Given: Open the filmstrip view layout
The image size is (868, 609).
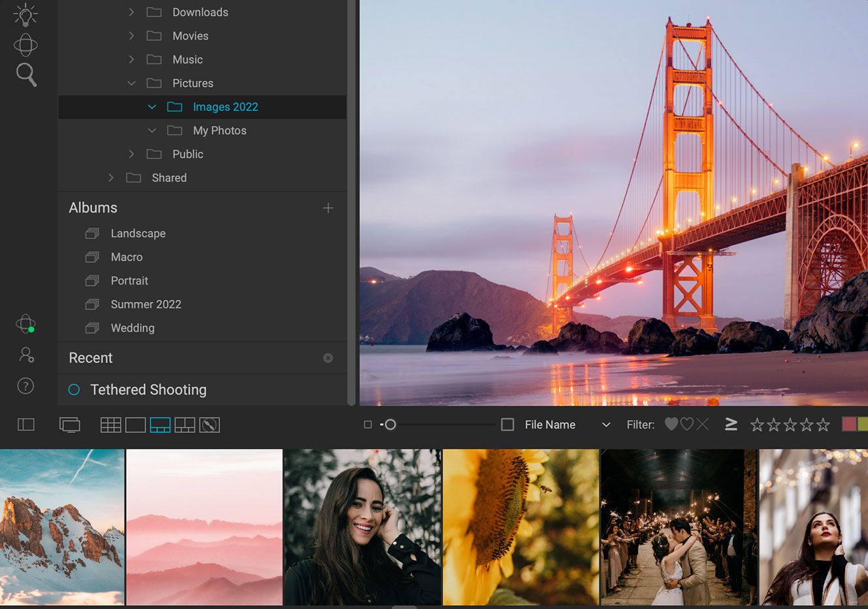Looking at the screenshot, I should coord(160,425).
